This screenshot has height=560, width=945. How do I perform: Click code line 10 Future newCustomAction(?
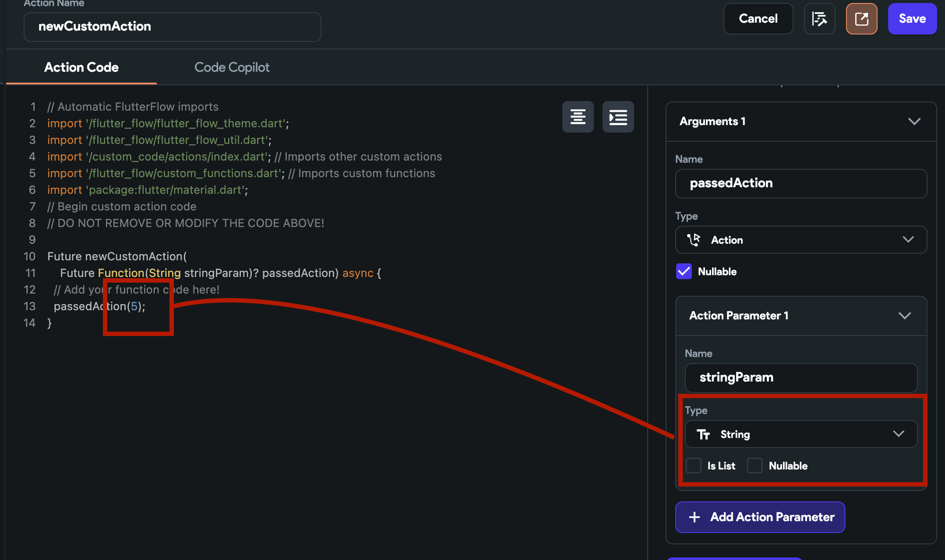tap(117, 256)
